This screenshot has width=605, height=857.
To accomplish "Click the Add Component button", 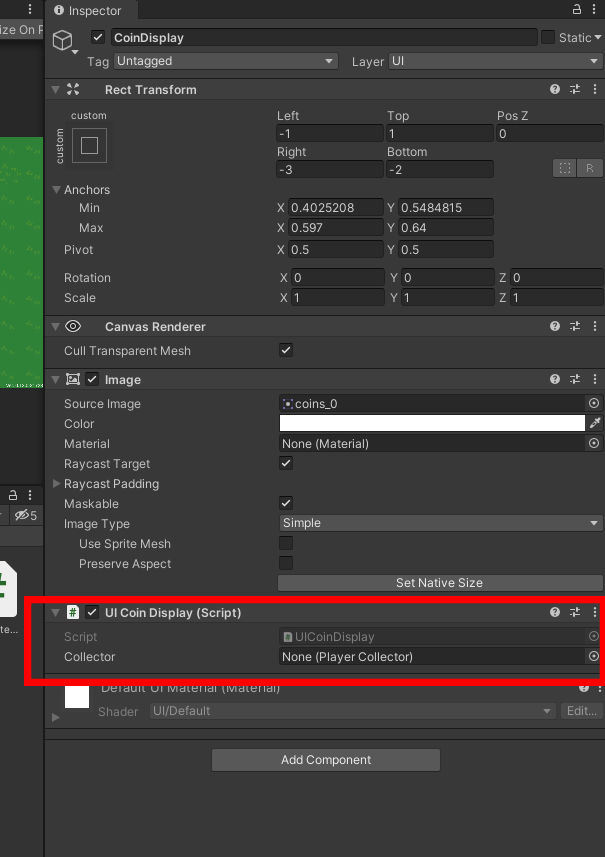I will [326, 760].
